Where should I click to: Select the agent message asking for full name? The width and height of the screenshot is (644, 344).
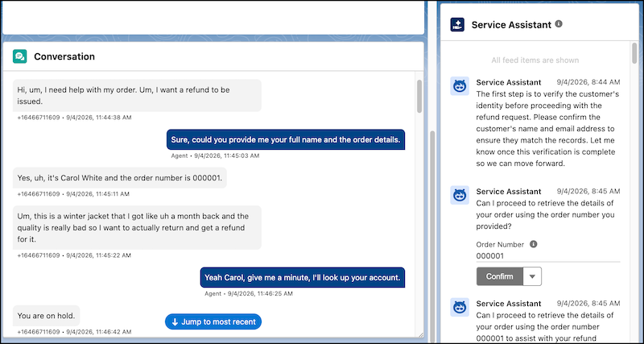286,139
